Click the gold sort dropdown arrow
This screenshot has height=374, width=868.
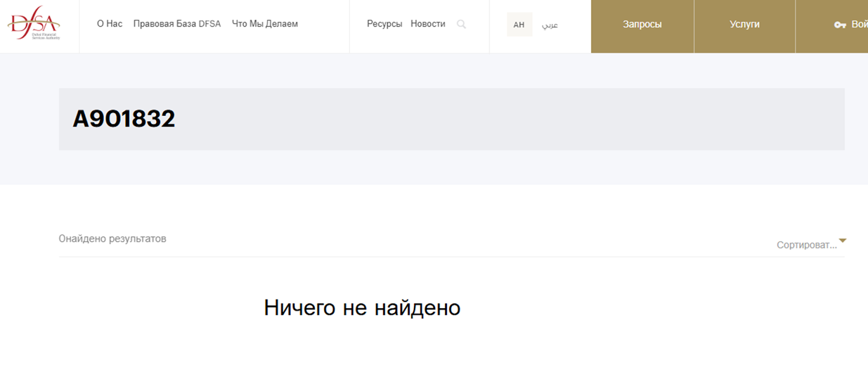843,240
